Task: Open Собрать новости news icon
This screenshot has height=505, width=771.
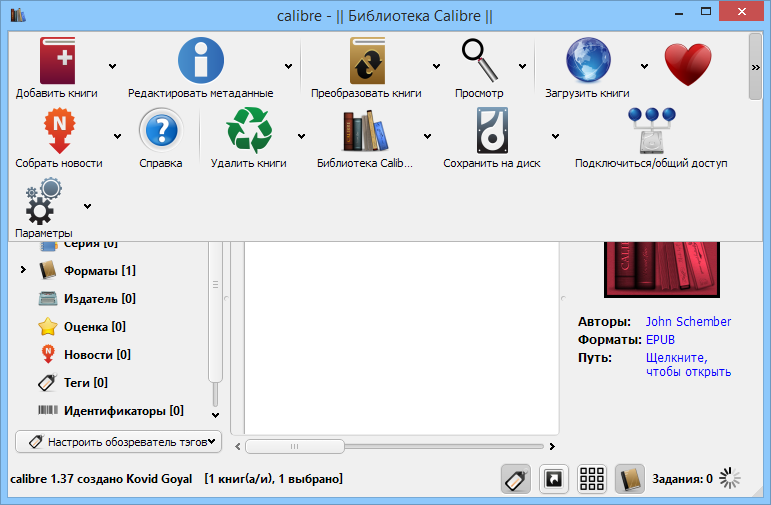Action: point(59,131)
